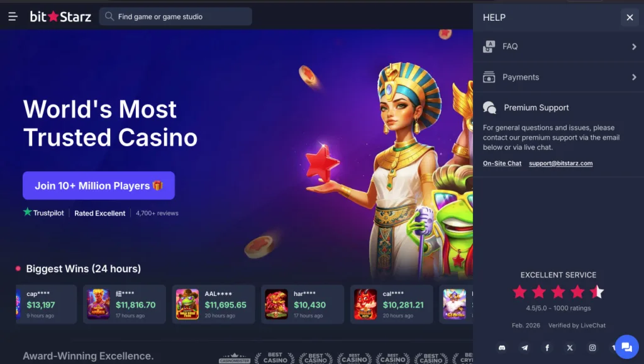Image resolution: width=644 pixels, height=364 pixels.
Task: Click the BitStarz logo
Action: tap(60, 16)
